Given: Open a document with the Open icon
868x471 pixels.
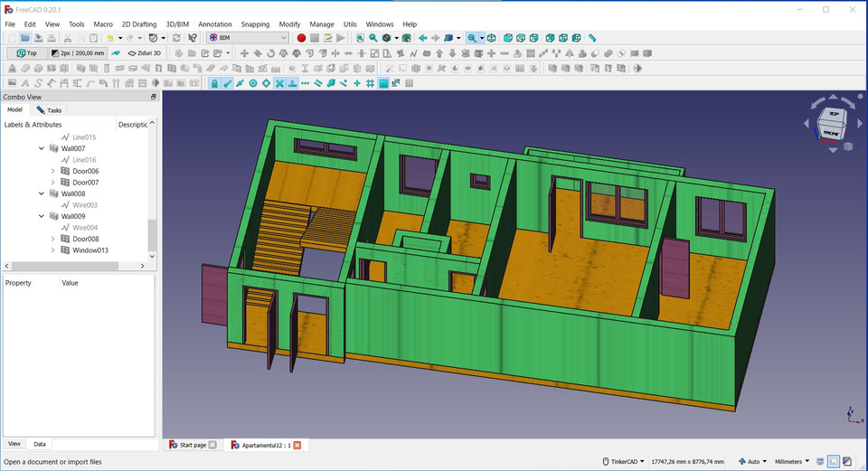Looking at the screenshot, I should pos(25,38).
